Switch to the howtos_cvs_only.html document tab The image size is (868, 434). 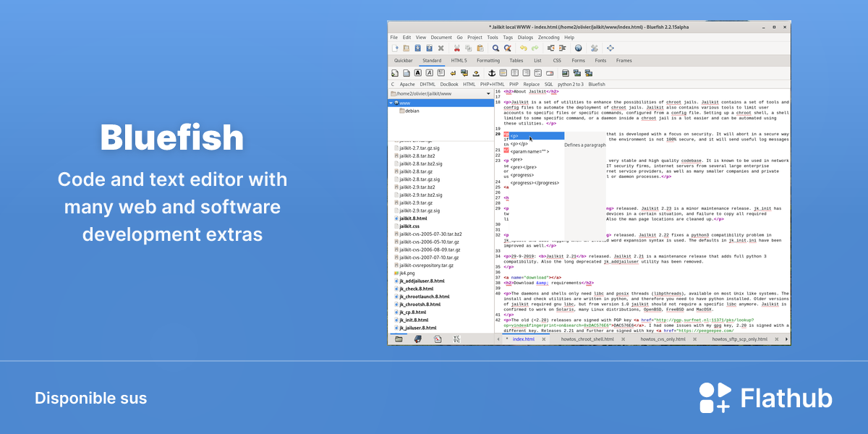tap(663, 339)
